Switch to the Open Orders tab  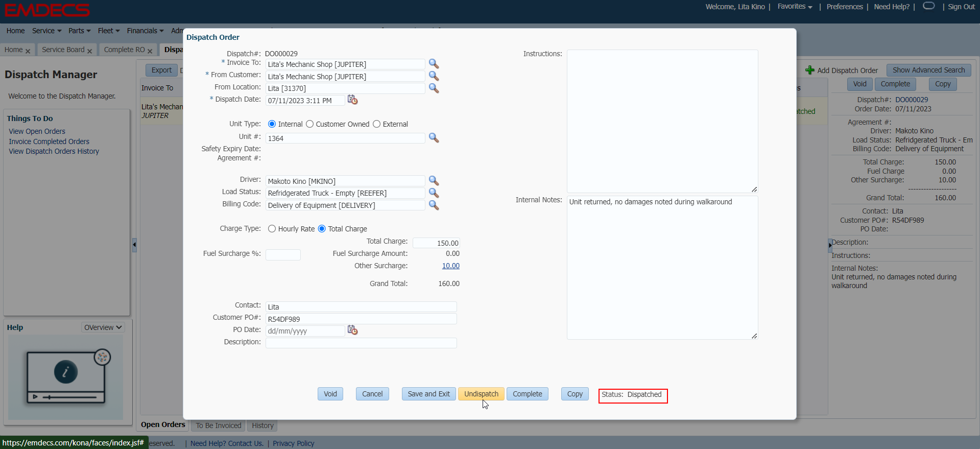coord(163,424)
